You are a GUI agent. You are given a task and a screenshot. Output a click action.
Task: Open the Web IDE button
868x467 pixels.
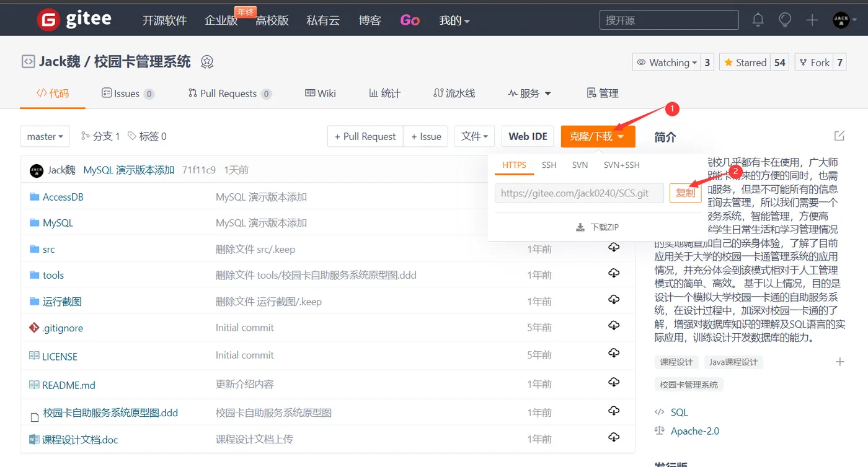[x=528, y=136]
